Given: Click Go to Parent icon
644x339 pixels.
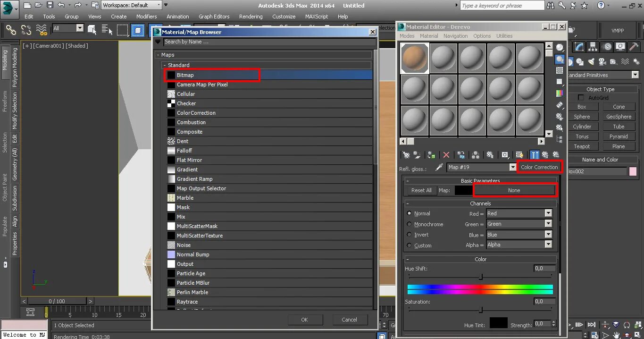Looking at the screenshot, I should (545, 155).
